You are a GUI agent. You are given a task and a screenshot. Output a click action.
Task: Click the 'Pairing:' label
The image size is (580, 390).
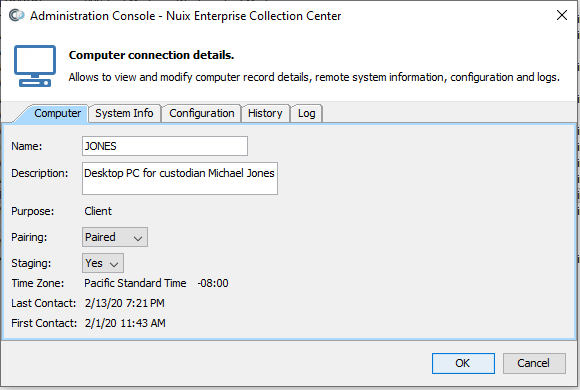pyautogui.click(x=29, y=237)
